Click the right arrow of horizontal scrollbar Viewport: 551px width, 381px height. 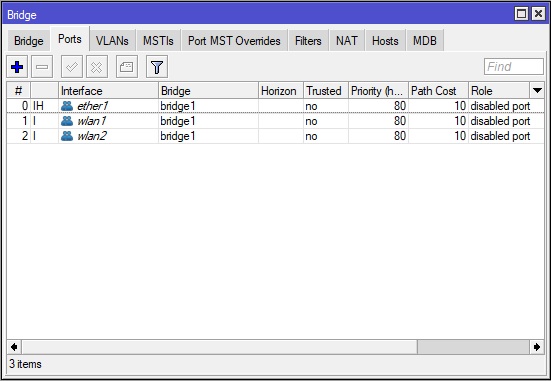(x=537, y=347)
